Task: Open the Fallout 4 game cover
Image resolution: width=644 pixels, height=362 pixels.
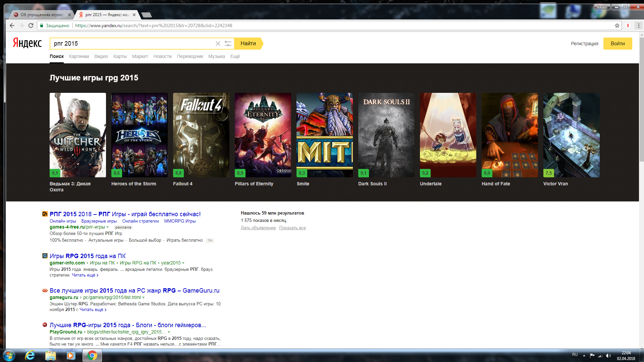Action: 201,135
